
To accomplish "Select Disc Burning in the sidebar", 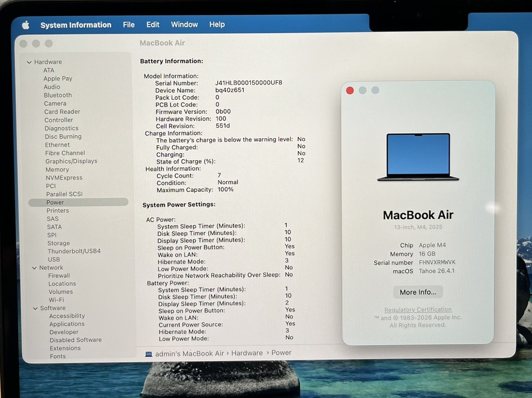I will pyautogui.click(x=63, y=137).
